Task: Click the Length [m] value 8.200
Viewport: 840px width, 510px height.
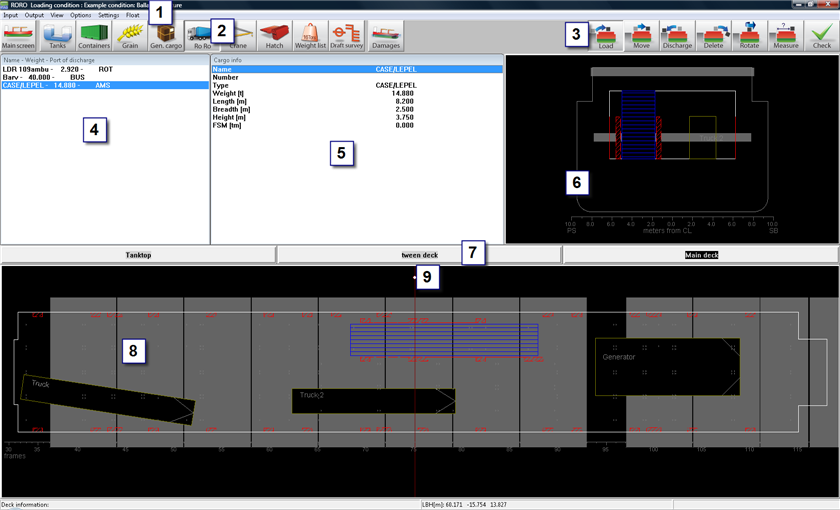Action: [x=404, y=101]
